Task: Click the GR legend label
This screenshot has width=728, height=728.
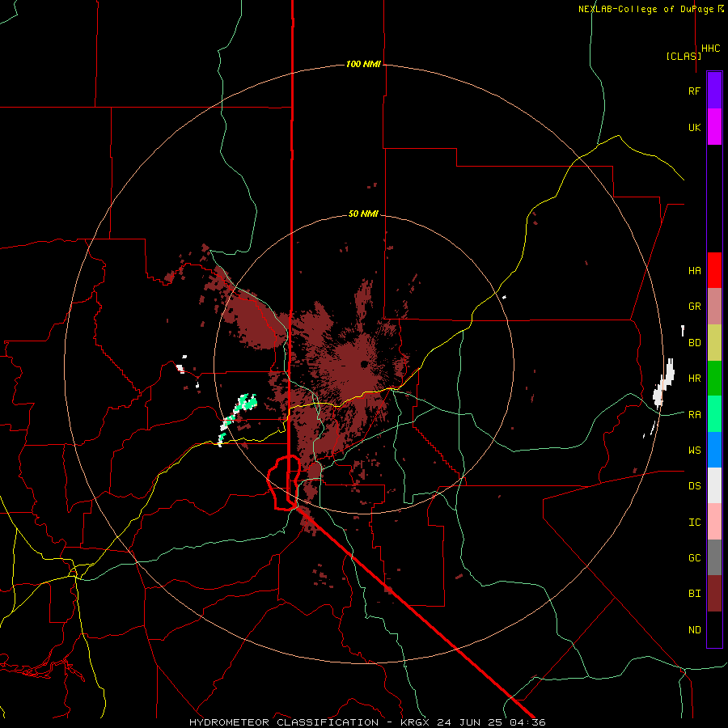Action: [694, 307]
